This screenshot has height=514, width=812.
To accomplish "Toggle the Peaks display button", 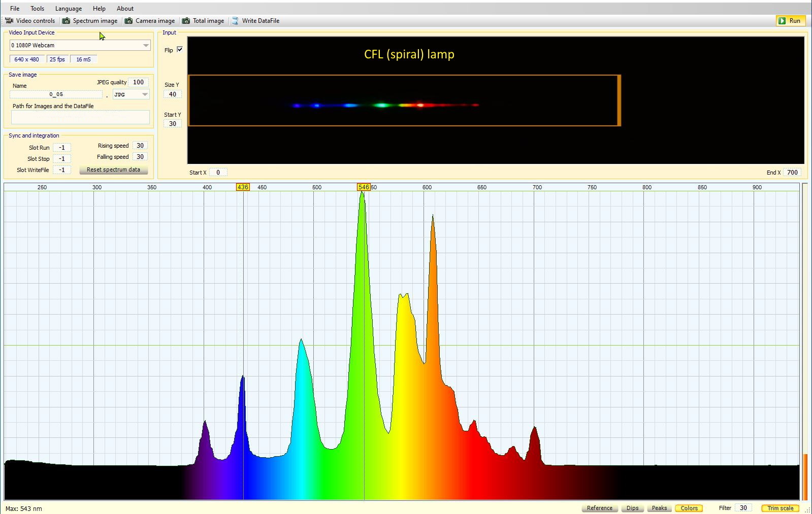I will (x=659, y=508).
